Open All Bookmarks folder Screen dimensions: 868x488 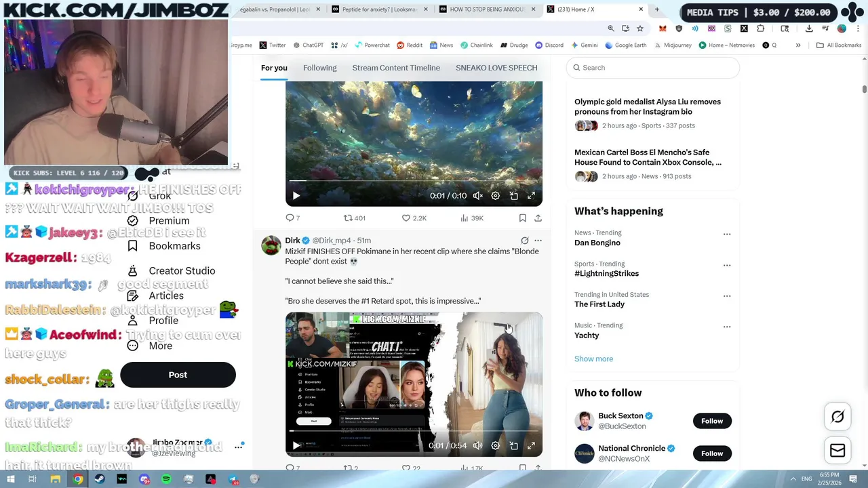[839, 45]
